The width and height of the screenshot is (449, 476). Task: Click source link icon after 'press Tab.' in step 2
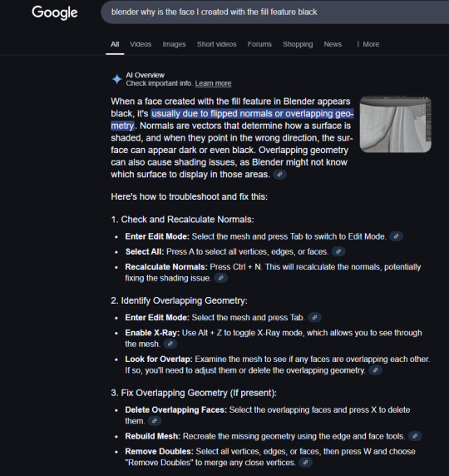[x=314, y=318]
